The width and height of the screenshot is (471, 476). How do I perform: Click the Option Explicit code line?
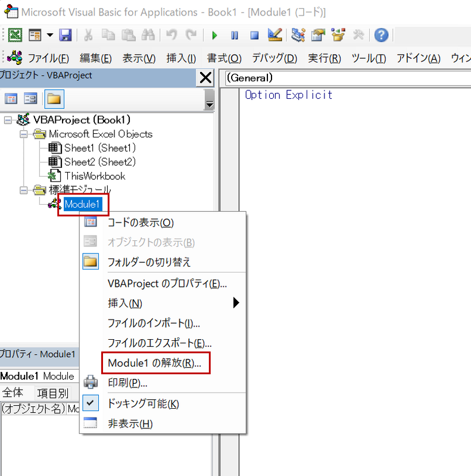(289, 95)
